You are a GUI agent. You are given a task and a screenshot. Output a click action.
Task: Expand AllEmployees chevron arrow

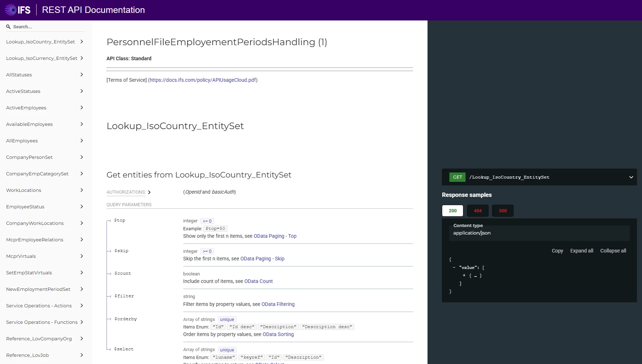click(x=82, y=141)
